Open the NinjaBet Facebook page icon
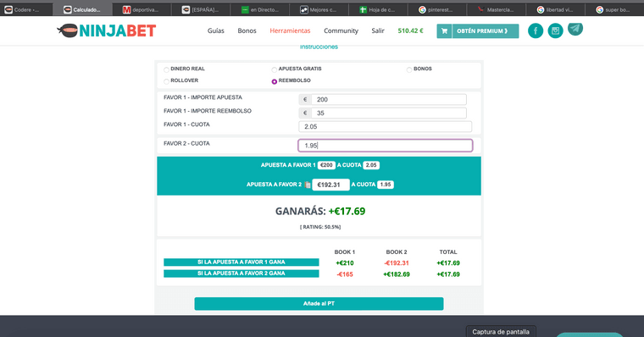 click(536, 30)
